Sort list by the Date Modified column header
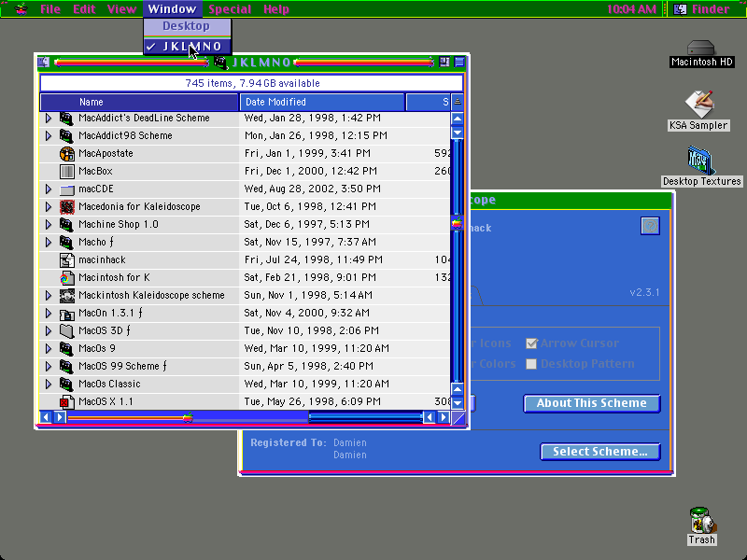The height and width of the screenshot is (560, 747). tap(322, 102)
